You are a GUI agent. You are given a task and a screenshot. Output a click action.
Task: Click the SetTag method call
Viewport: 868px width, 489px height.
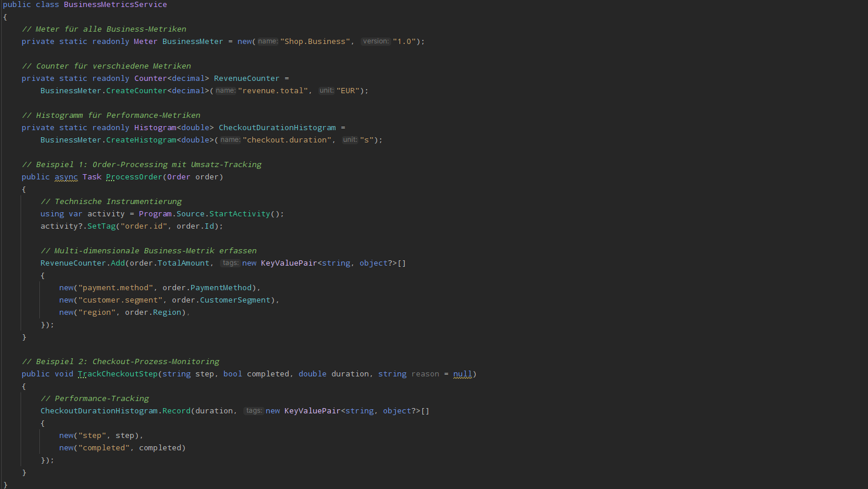pyautogui.click(x=101, y=226)
